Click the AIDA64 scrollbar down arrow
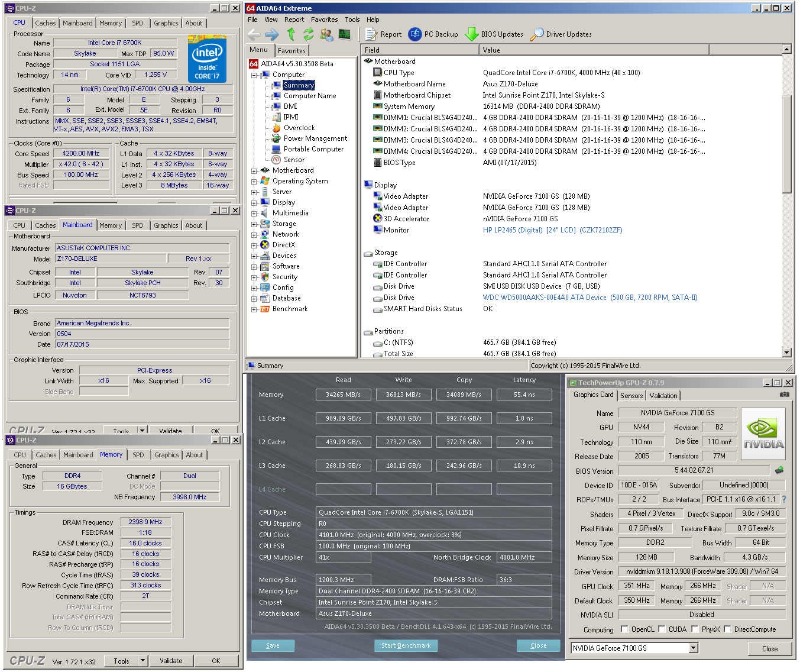 (x=786, y=353)
